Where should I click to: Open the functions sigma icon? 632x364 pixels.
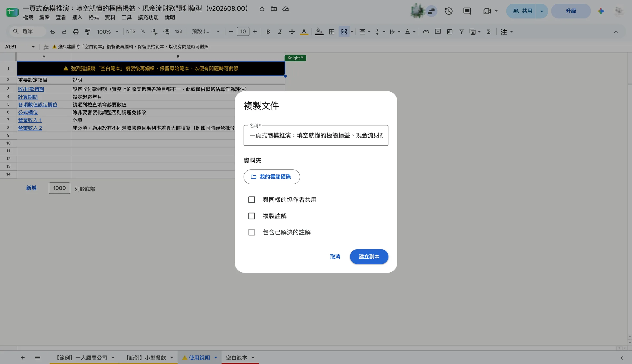[x=489, y=32]
